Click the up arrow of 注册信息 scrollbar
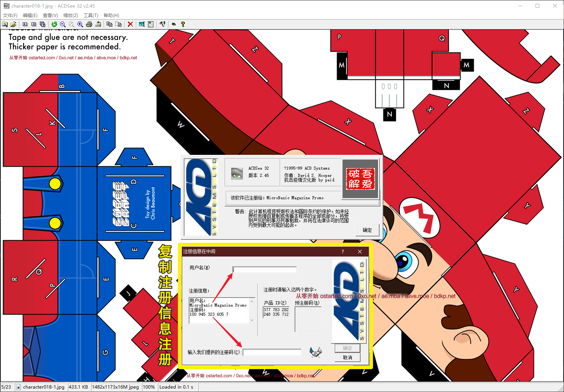The width and height of the screenshot is (564, 392). [252, 302]
